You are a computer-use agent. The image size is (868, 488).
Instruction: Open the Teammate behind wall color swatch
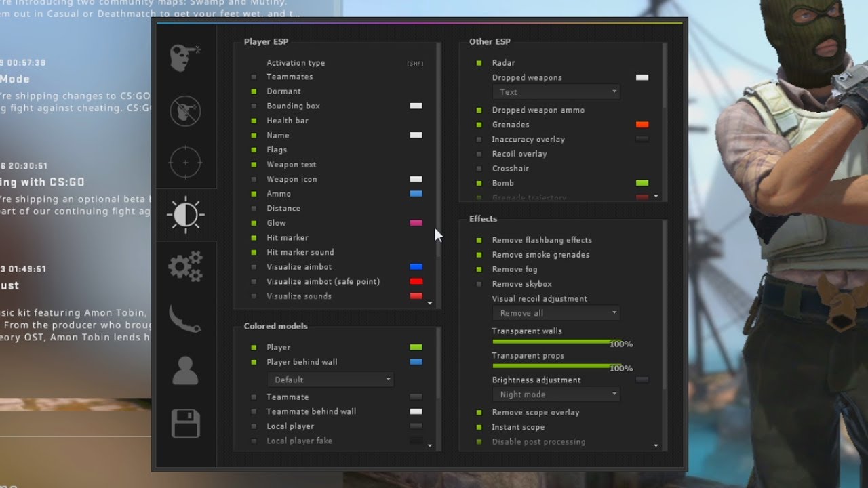pyautogui.click(x=416, y=411)
